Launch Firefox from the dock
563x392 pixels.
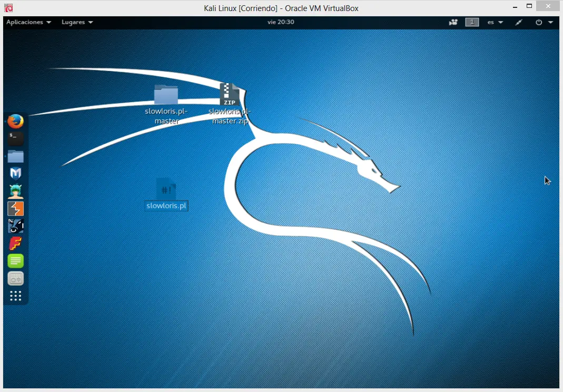click(x=15, y=121)
